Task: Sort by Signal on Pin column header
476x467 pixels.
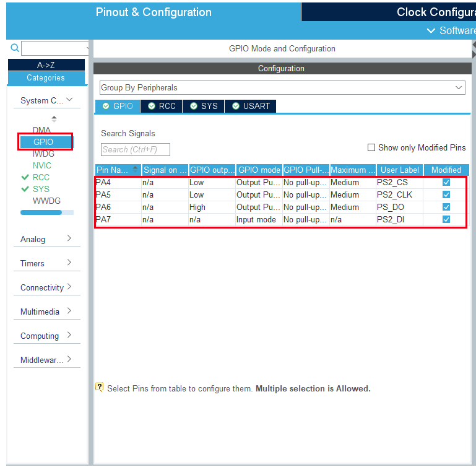Action: 165,170
